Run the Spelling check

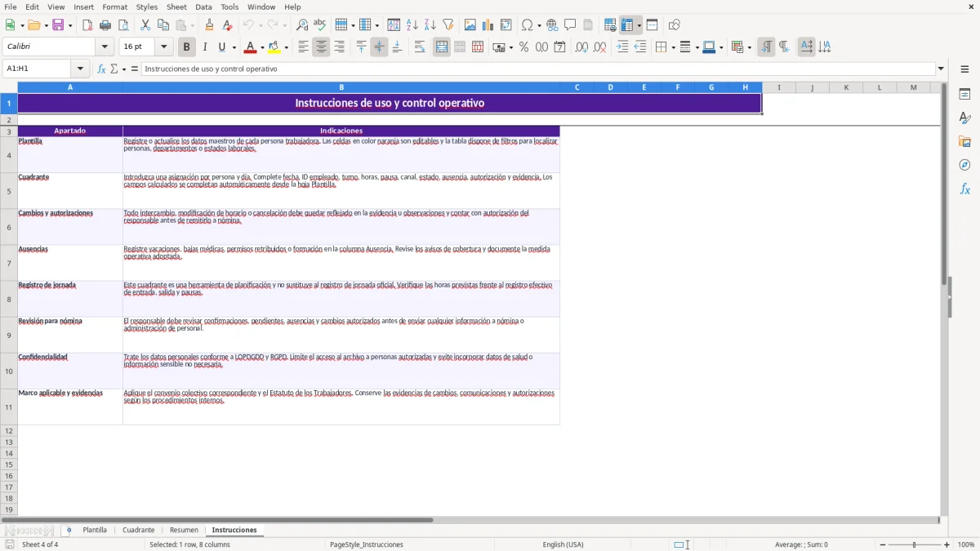coord(320,25)
